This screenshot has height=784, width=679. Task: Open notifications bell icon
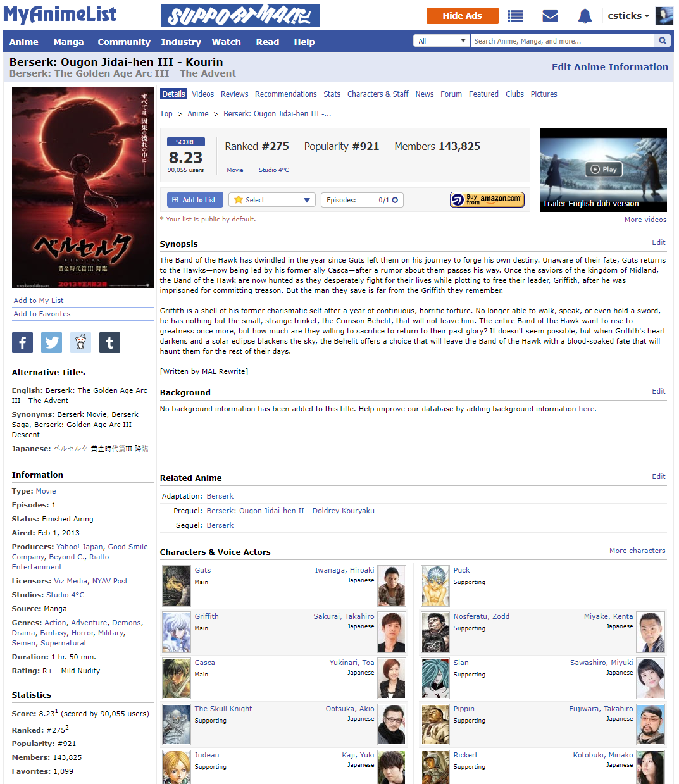point(585,16)
